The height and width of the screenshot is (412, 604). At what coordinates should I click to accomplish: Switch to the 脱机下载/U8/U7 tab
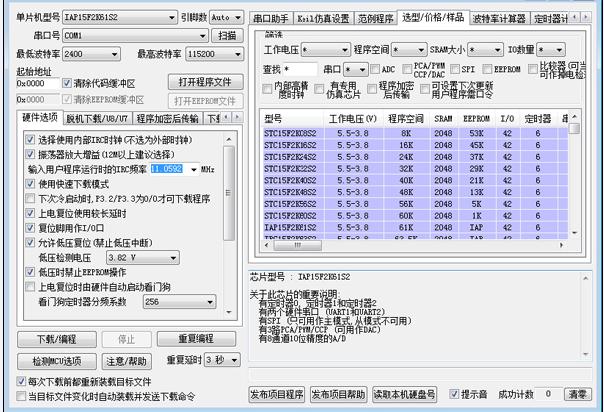coord(97,118)
